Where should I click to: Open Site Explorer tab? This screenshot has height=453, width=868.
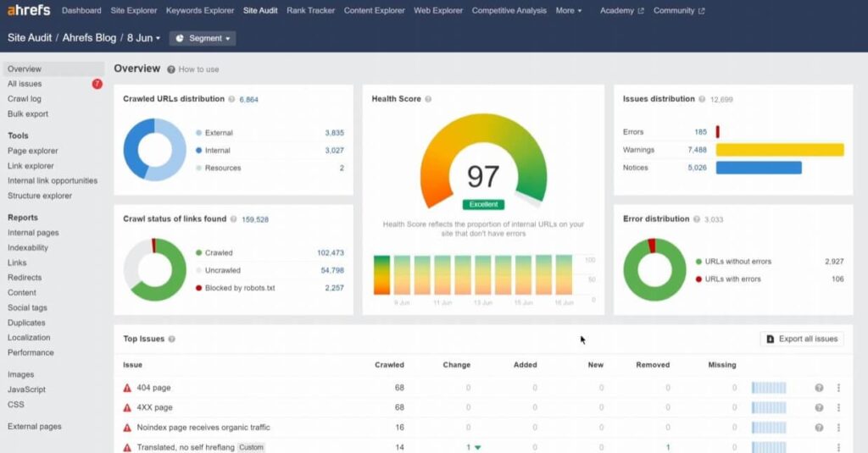click(x=133, y=10)
